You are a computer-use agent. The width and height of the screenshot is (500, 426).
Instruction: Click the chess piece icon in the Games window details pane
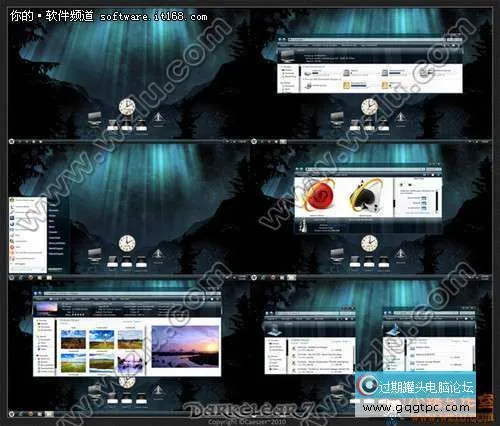pos(302,225)
